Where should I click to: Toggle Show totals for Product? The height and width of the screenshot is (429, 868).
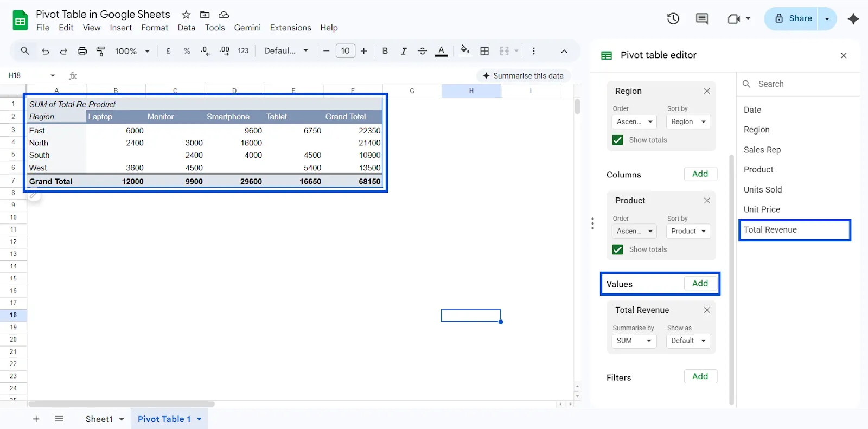coord(617,249)
